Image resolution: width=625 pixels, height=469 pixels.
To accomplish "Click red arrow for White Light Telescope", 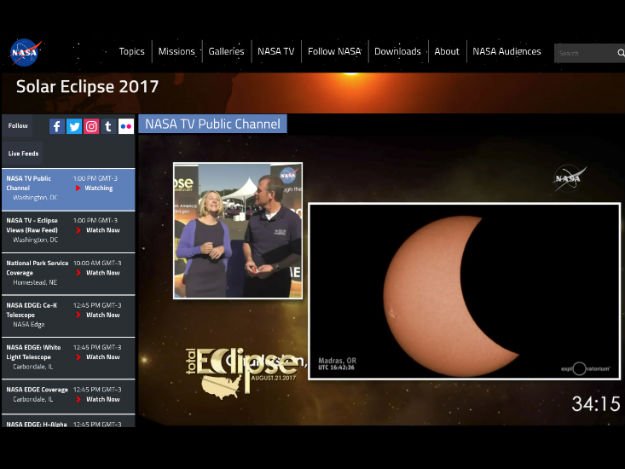I will (78, 357).
